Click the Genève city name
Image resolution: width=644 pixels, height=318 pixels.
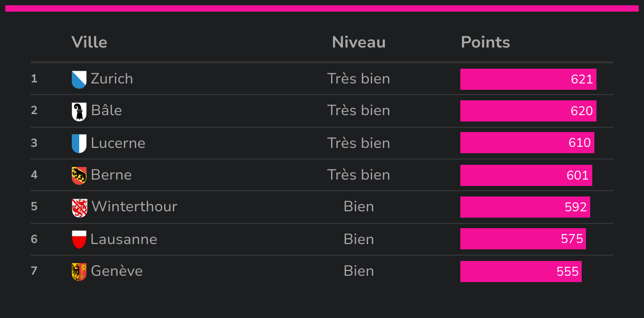(117, 271)
